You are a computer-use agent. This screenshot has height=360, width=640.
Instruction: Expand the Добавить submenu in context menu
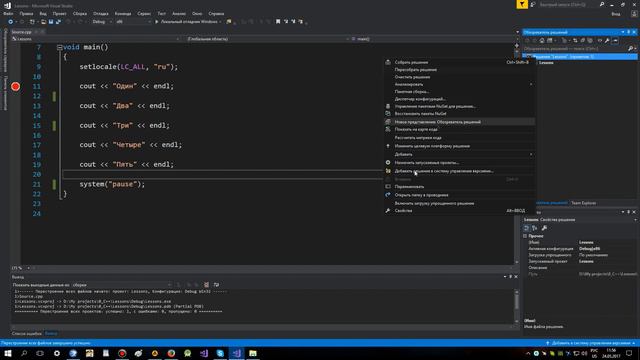coord(459,154)
